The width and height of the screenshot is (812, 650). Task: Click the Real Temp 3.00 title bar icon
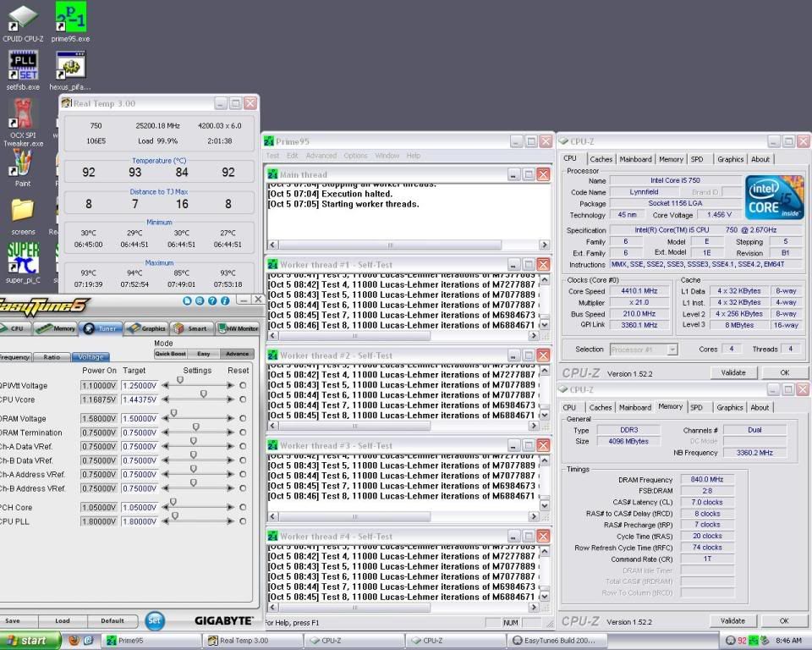pyautogui.click(x=66, y=103)
